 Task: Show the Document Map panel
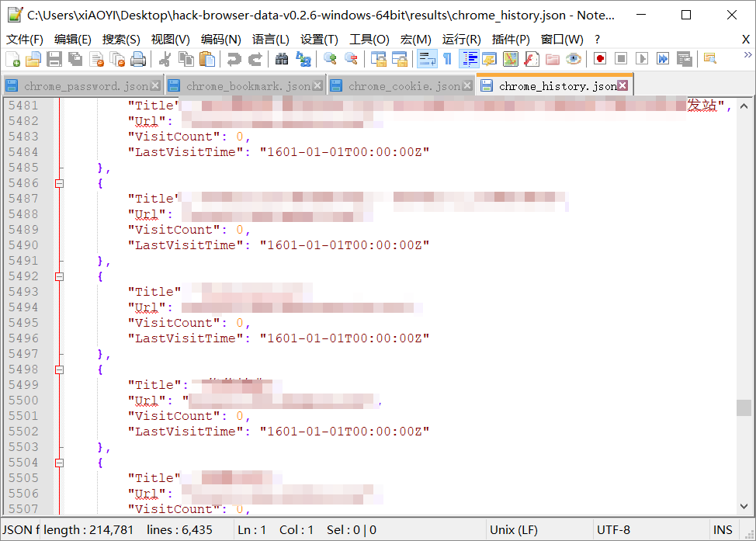coord(511,59)
